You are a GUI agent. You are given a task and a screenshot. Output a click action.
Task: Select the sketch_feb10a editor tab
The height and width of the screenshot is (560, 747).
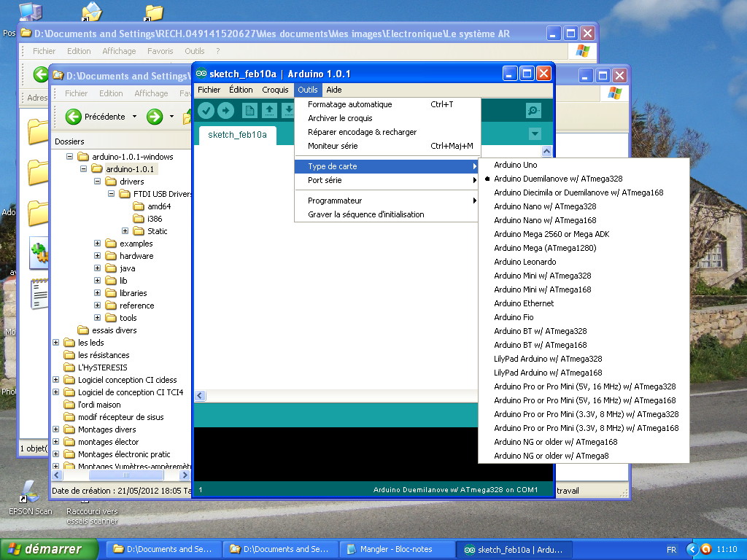coord(237,135)
